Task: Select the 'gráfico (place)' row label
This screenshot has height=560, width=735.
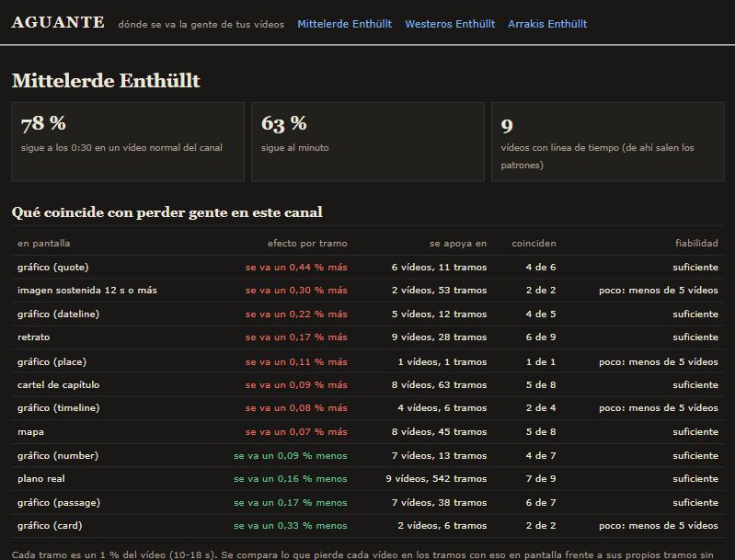Action: [52, 361]
